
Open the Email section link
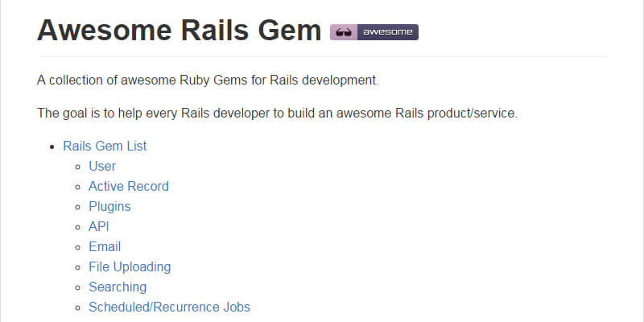[105, 246]
